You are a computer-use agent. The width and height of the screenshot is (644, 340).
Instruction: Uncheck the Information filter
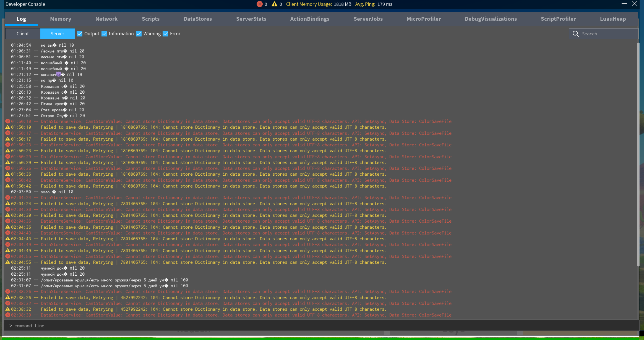[x=104, y=33]
